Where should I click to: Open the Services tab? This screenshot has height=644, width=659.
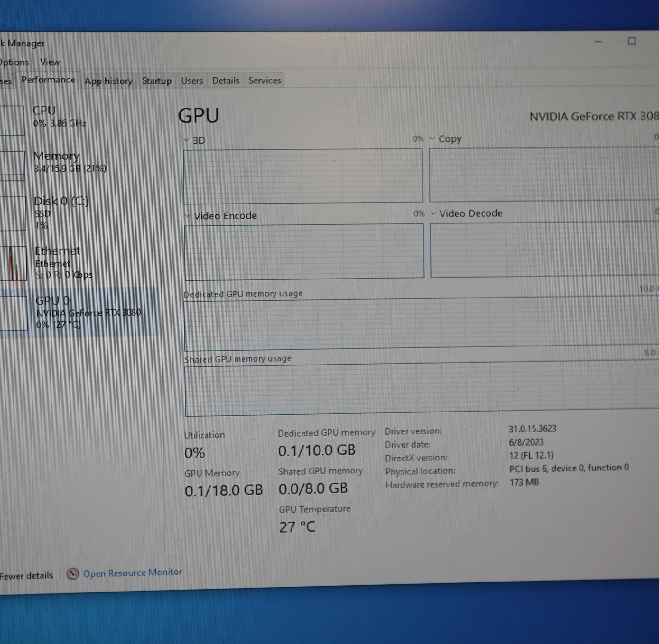click(265, 80)
